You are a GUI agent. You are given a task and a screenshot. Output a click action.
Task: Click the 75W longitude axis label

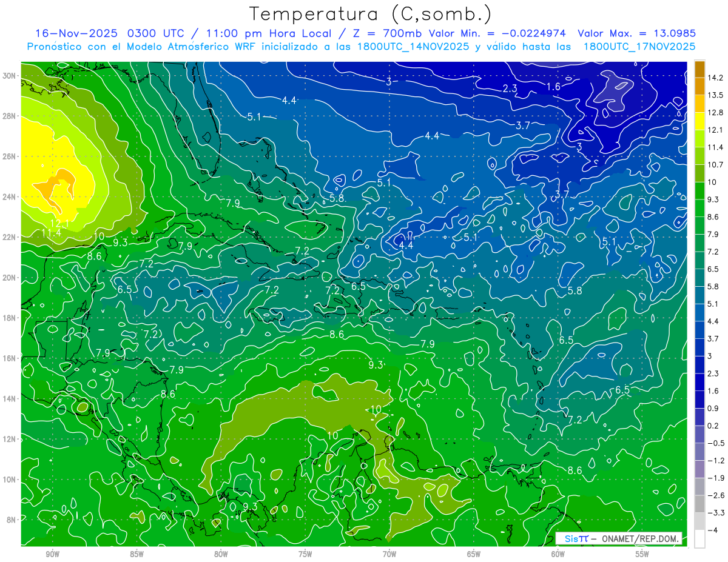point(305,554)
